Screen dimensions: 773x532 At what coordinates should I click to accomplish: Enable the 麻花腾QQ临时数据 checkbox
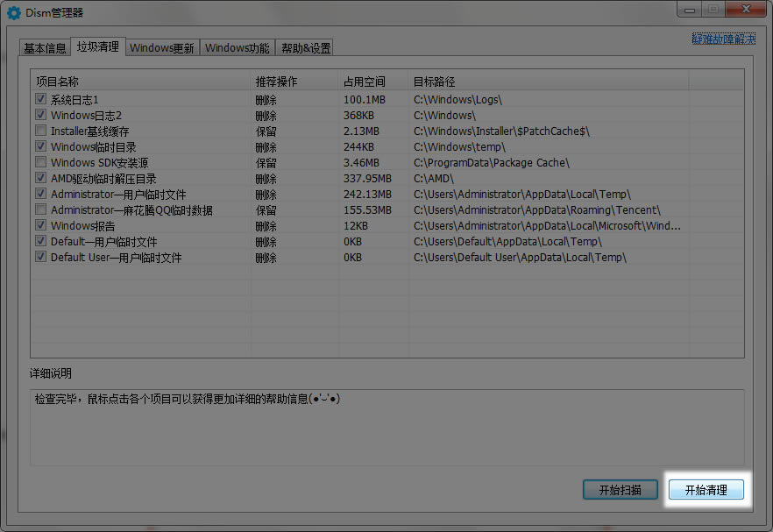pyautogui.click(x=41, y=209)
